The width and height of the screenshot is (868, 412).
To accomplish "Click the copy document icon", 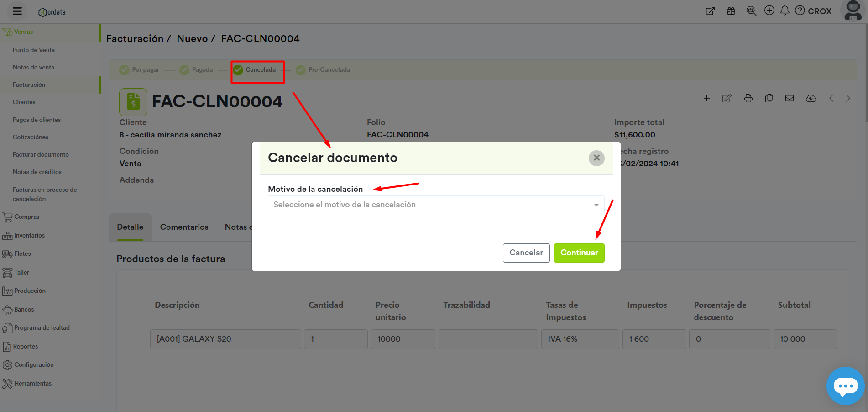I will (x=769, y=98).
